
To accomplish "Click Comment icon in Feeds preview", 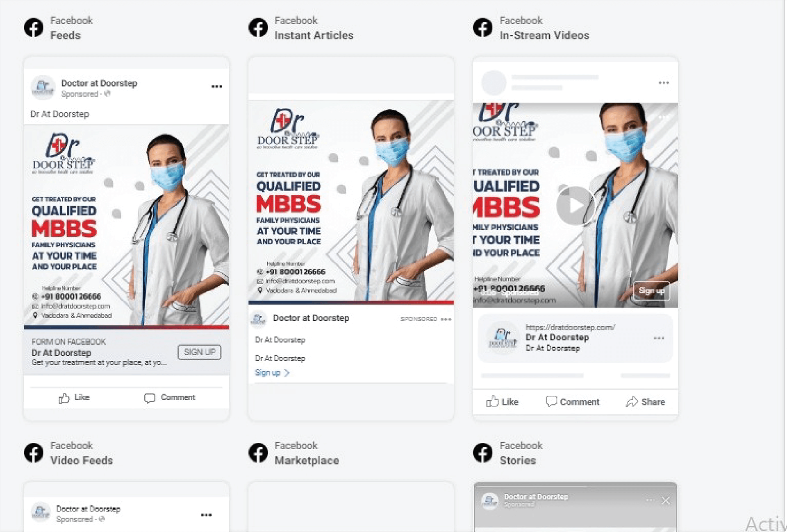I will [150, 398].
